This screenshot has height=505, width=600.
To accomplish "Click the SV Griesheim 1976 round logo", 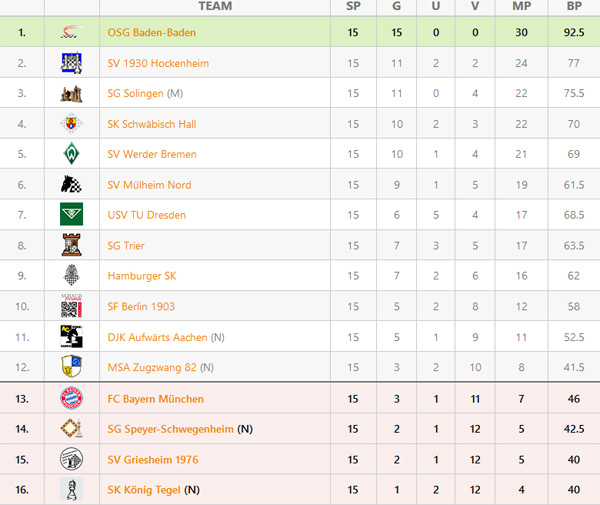I will (72, 459).
